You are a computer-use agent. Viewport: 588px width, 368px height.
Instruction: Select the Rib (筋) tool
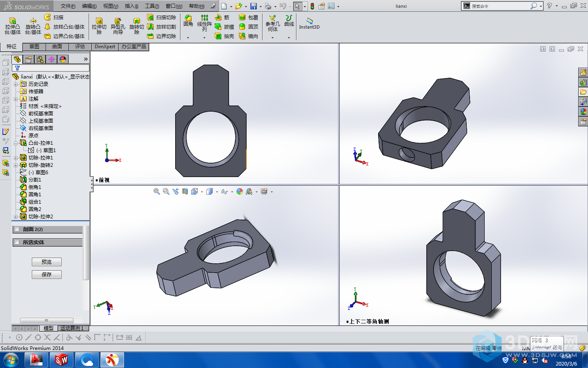coord(222,17)
